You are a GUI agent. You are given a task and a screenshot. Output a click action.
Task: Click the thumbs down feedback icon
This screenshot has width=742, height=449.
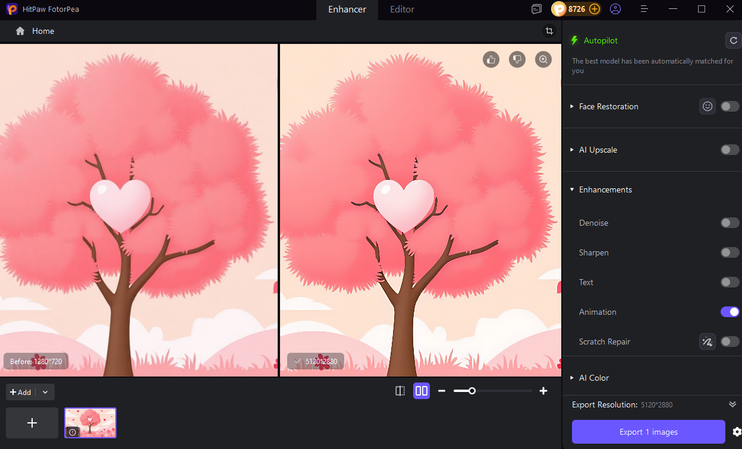(517, 60)
